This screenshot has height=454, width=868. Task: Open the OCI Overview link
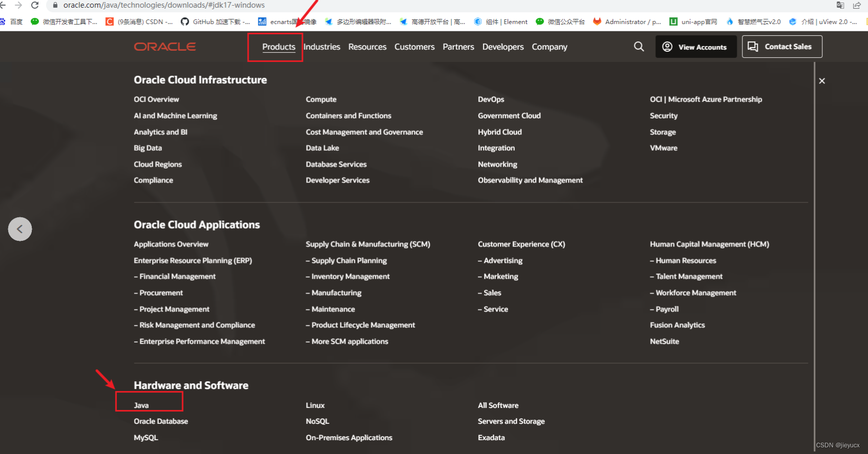[156, 99]
